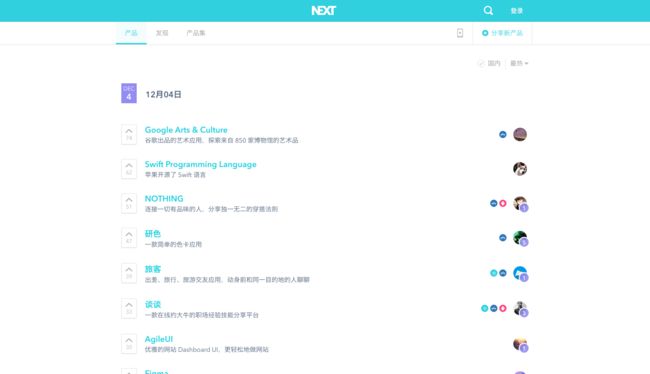
Task: Open the search magnifier icon
Action: pyautogui.click(x=488, y=11)
